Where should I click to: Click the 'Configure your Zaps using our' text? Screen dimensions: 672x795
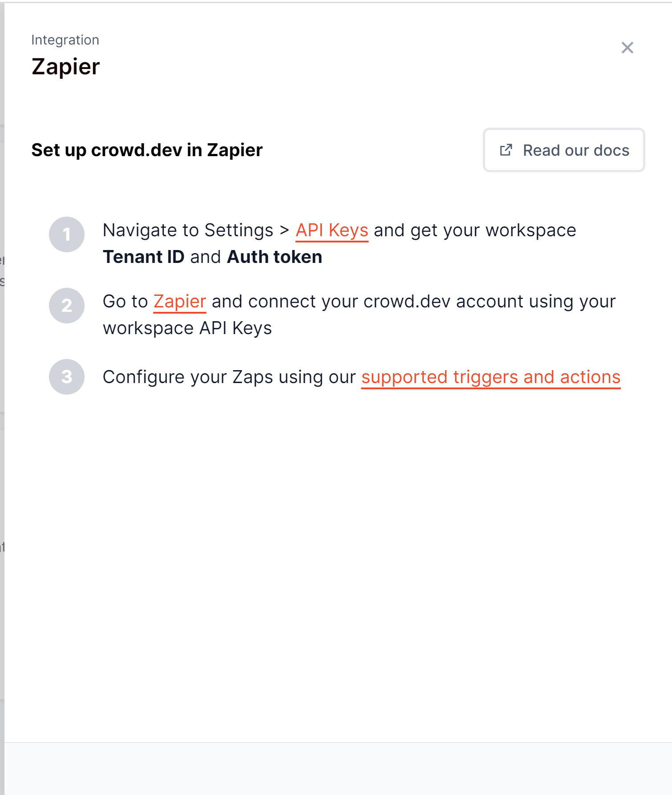point(229,377)
